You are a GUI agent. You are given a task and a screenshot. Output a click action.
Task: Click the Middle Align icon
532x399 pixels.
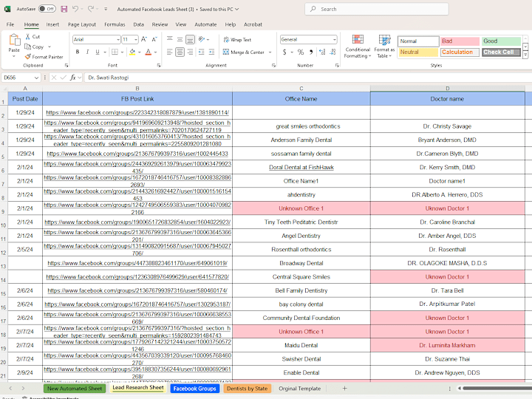pyautogui.click(x=180, y=39)
